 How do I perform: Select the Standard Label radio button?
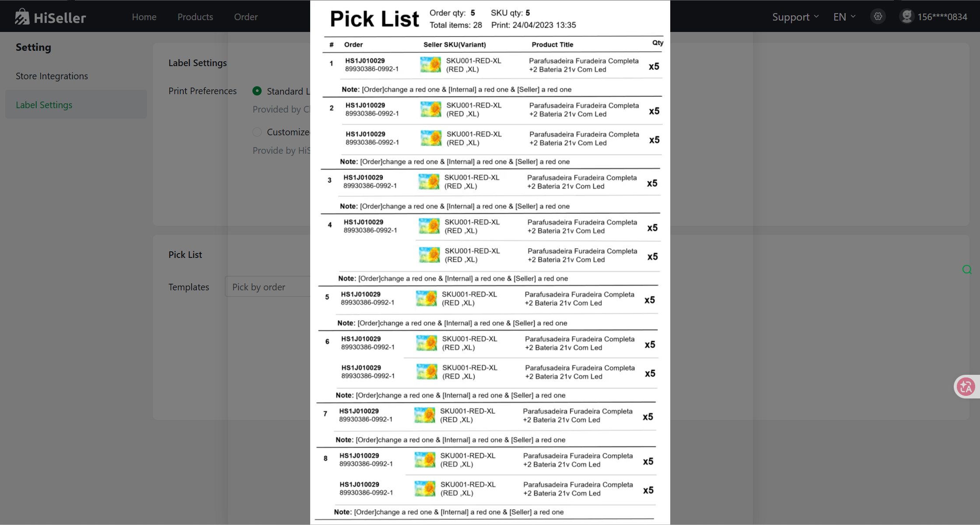tap(257, 91)
